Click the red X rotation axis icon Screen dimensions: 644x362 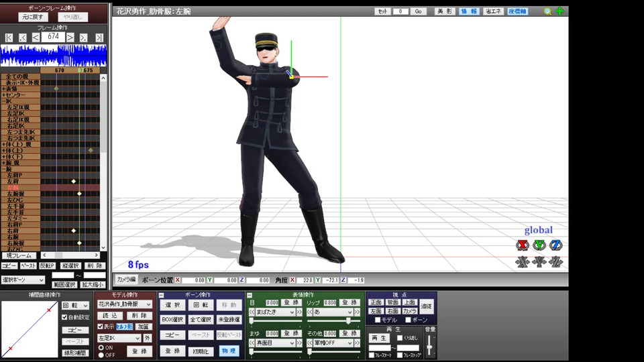pyautogui.click(x=522, y=245)
